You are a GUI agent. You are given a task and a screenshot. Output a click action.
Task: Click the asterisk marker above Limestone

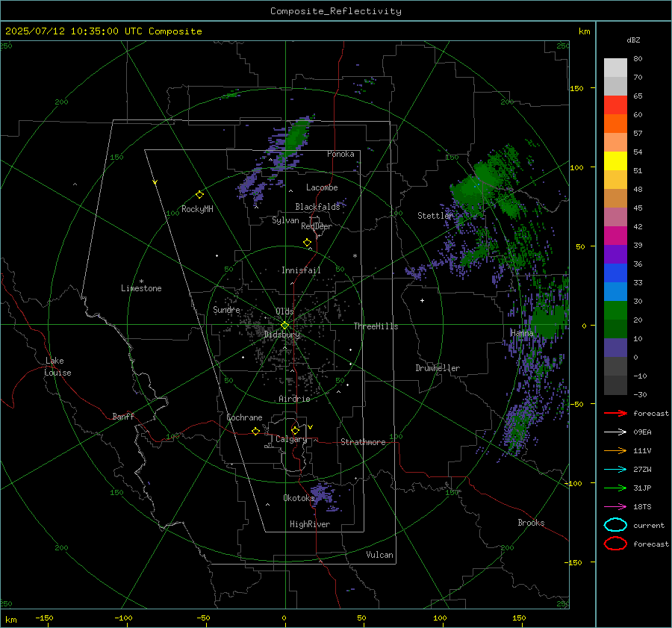[x=141, y=282]
